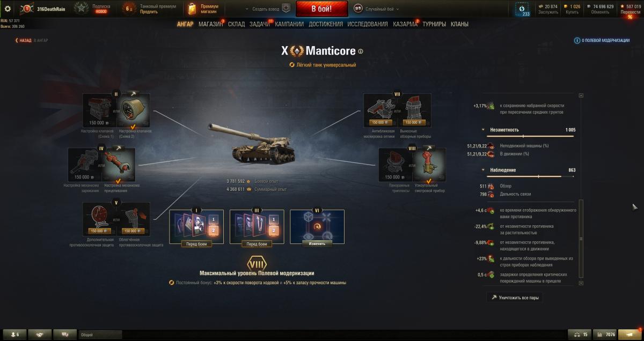
Task: Click the Общий chat input field
Action: click(100, 335)
